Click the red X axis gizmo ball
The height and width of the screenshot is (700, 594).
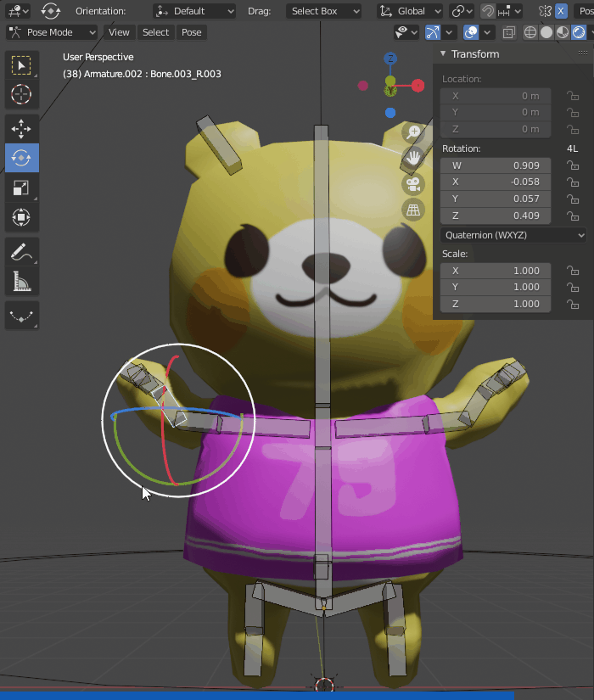(x=417, y=85)
